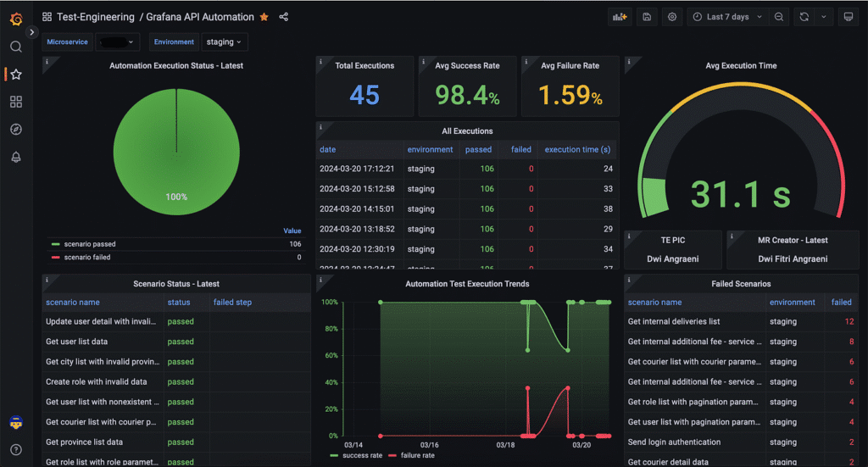Viewport: 868px width, 467px height.
Task: Open Starred dashboards in sidebar
Action: click(16, 75)
